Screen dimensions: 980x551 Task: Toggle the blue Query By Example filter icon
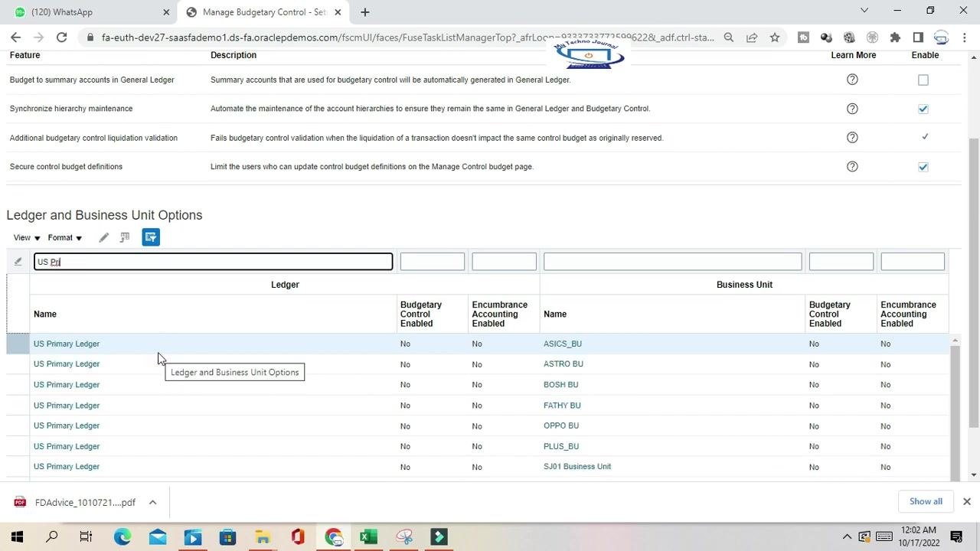point(151,237)
